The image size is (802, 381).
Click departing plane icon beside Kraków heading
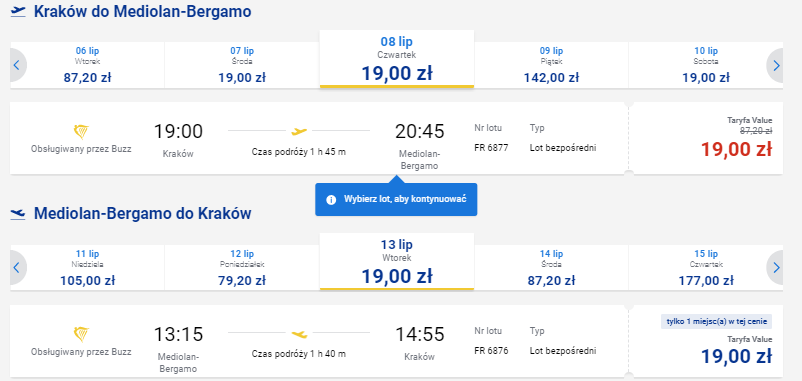point(18,11)
